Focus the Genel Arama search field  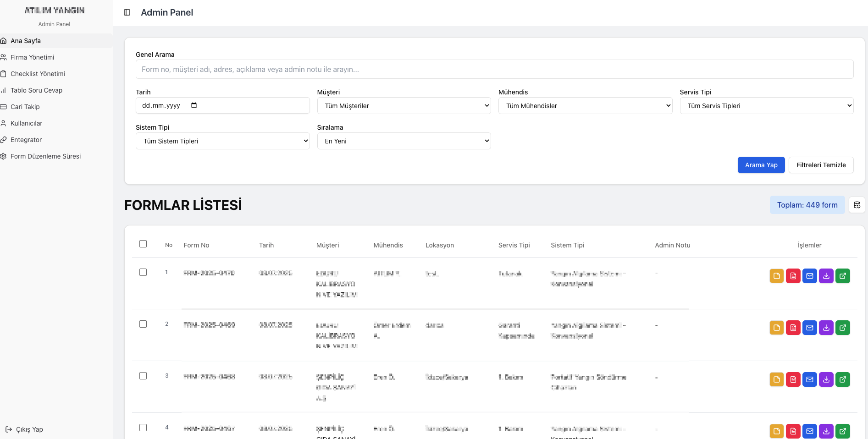click(x=494, y=69)
